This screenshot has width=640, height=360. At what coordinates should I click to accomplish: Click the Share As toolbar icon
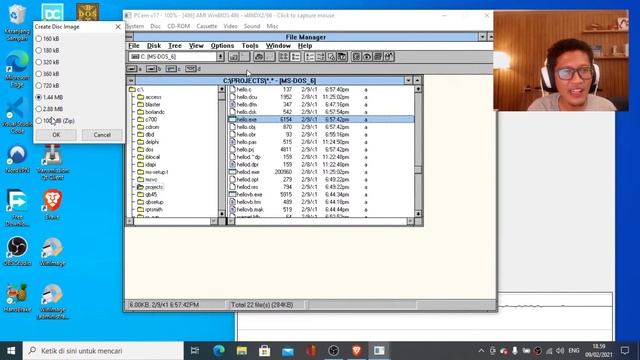point(258,57)
